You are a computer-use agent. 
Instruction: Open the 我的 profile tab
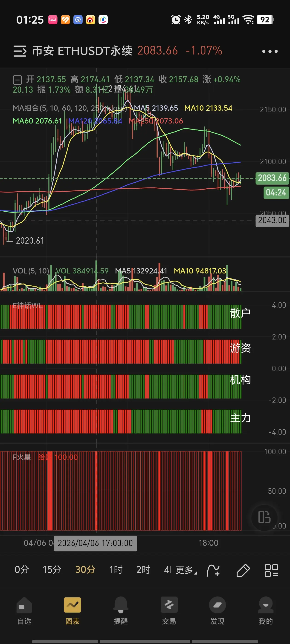tap(266, 611)
